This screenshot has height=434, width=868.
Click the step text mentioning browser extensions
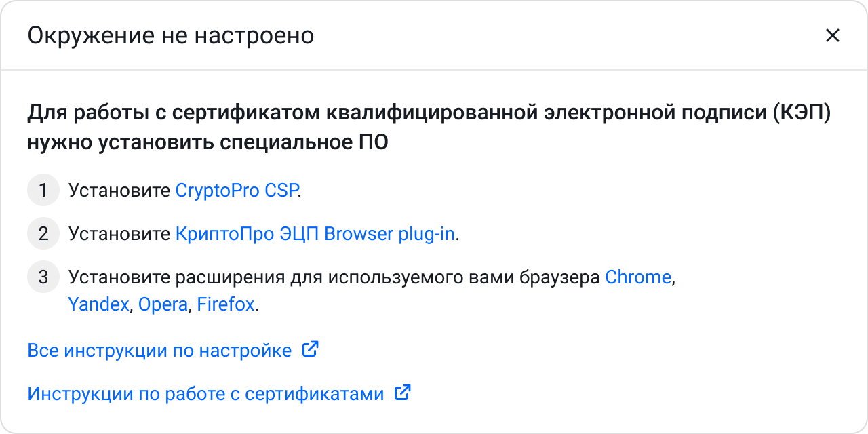pos(332,277)
